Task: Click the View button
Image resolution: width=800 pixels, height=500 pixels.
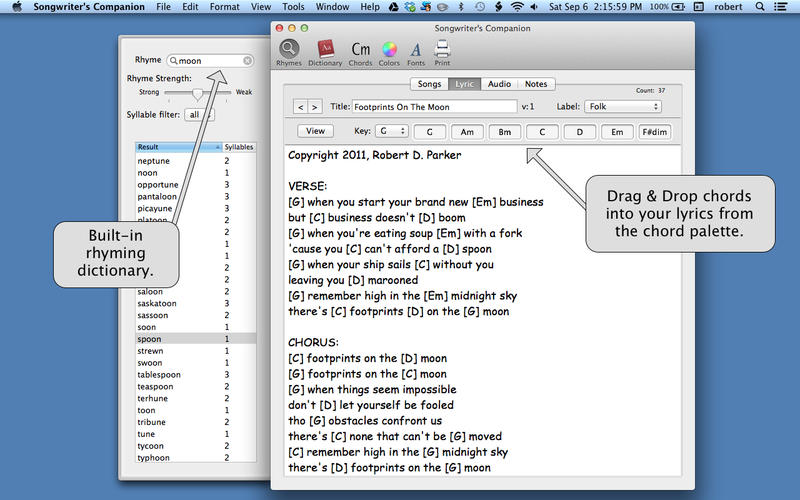Action: (315, 131)
